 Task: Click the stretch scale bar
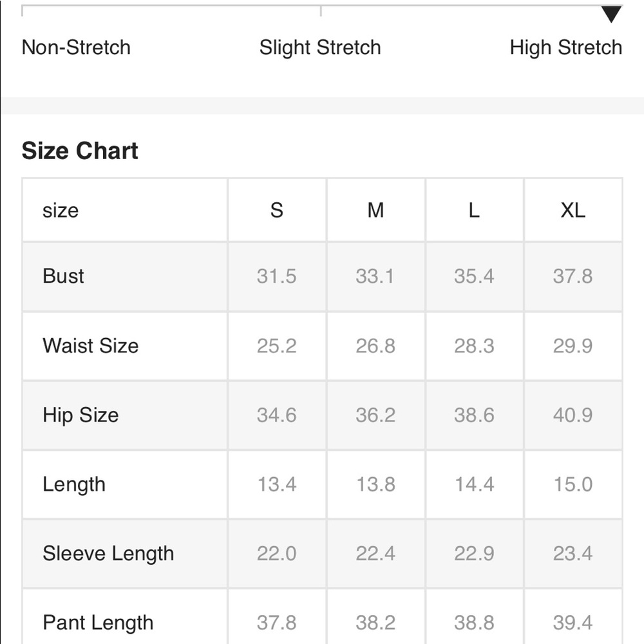point(321,6)
